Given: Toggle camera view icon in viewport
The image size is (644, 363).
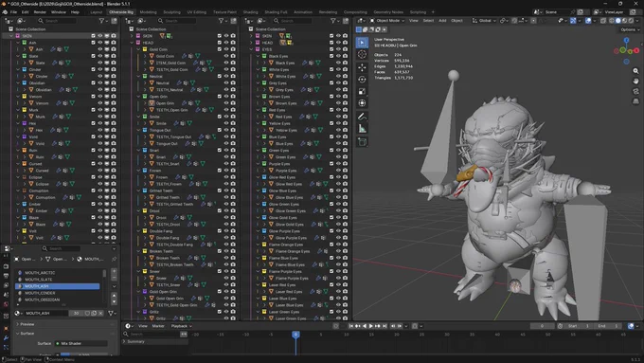Looking at the screenshot, I should [x=635, y=91].
